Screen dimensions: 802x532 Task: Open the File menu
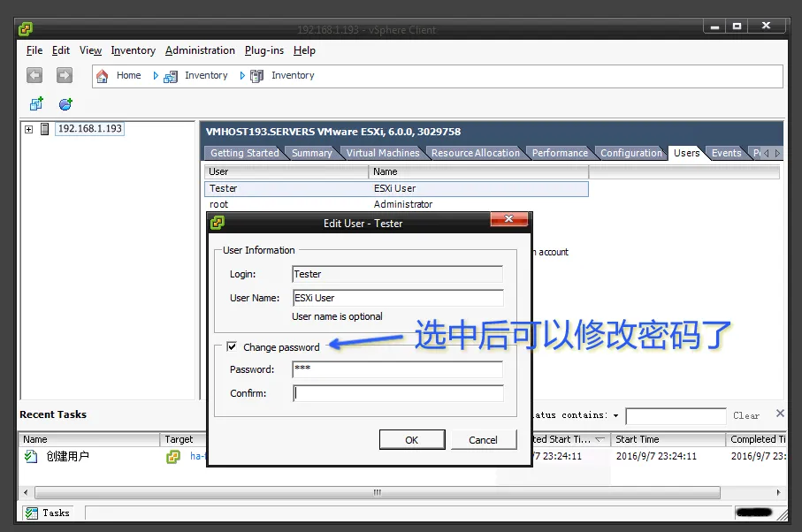pyautogui.click(x=34, y=50)
